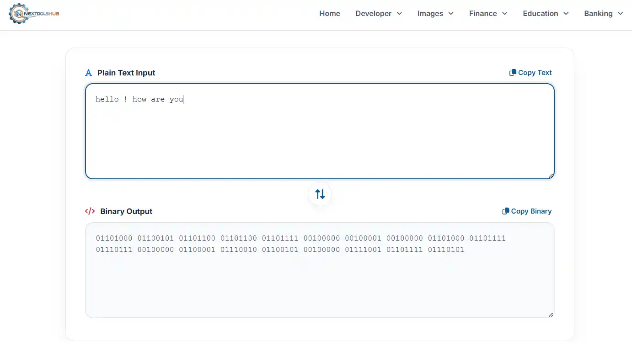632x364 pixels.
Task: Select Home in the navigation bar
Action: (330, 14)
